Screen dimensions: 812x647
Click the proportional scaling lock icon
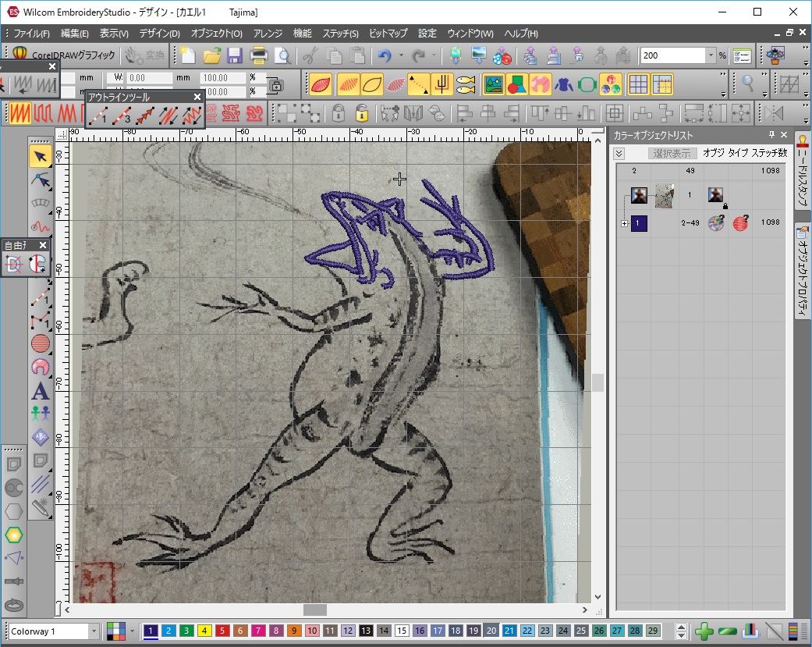click(x=275, y=85)
